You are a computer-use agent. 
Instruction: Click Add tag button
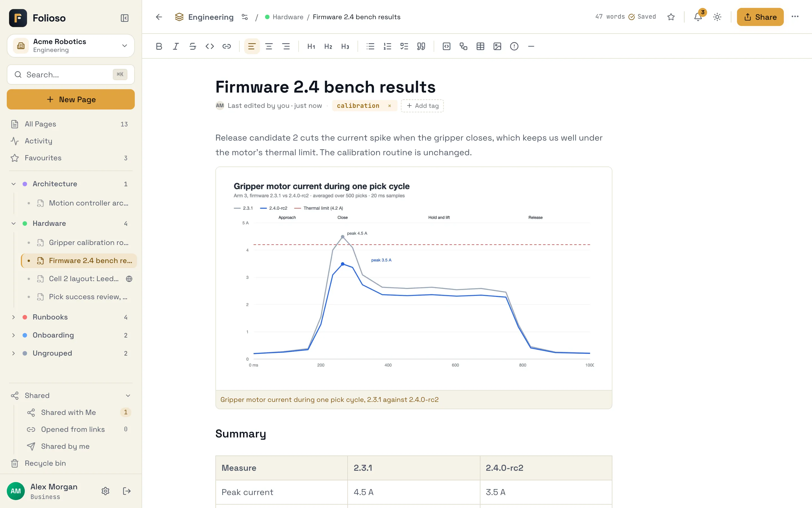(422, 106)
